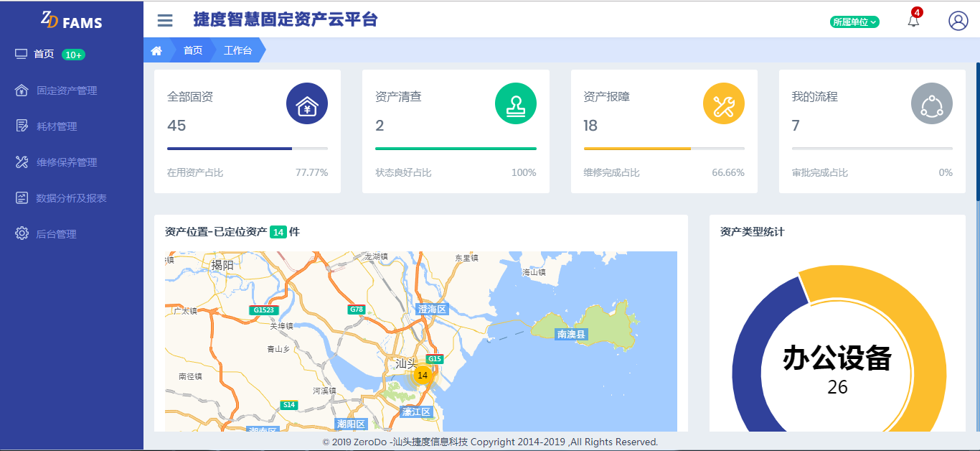Open the notification bell icon

tap(913, 21)
